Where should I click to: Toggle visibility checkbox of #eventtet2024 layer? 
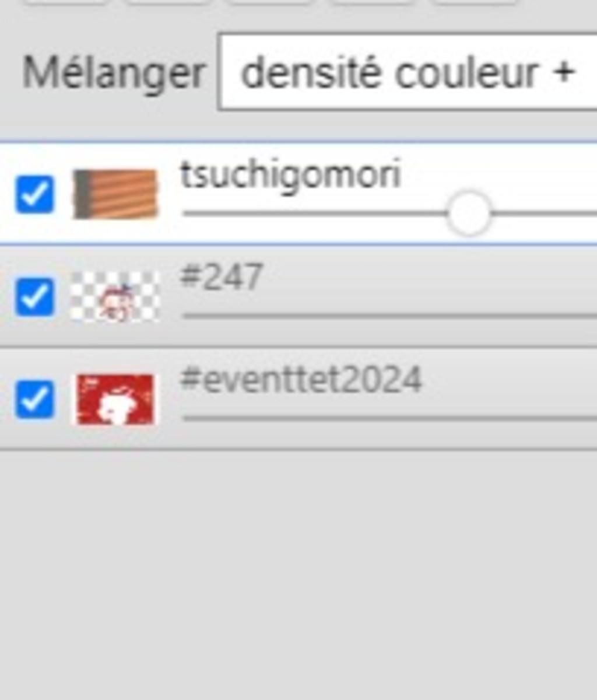click(34, 400)
